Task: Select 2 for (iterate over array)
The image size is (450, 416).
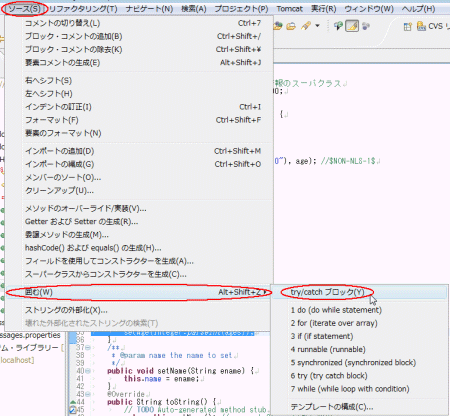Action: [360, 323]
